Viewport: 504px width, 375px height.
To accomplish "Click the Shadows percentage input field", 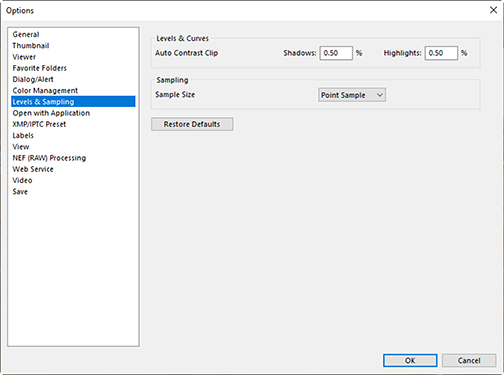I will click(336, 53).
